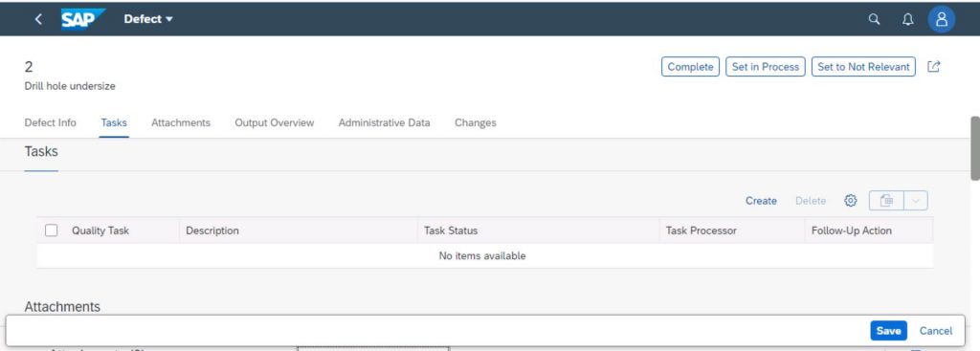Open the notifications bell
The image size is (980, 351).
908,19
